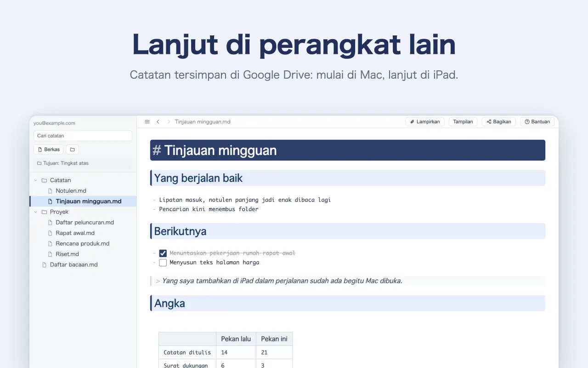588x368 pixels.
Task: Click file icon beside Rapat awal.md
Action: point(51,233)
